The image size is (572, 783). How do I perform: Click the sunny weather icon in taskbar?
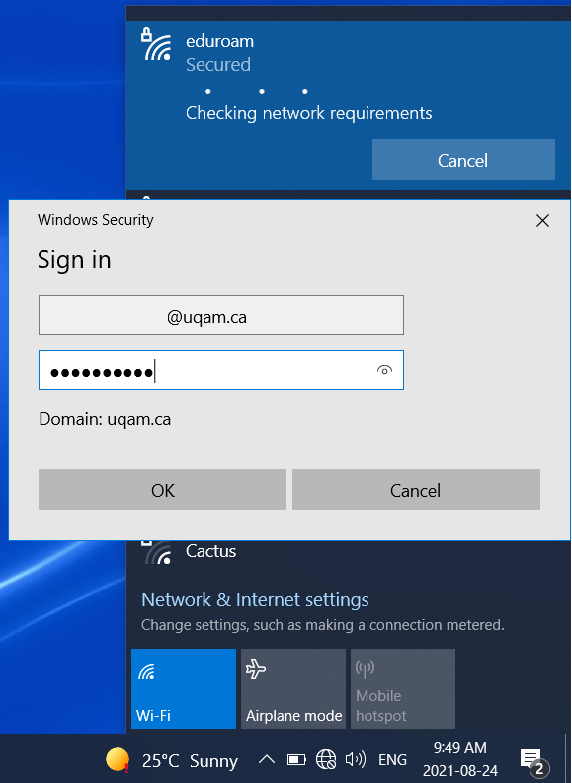[x=118, y=760]
